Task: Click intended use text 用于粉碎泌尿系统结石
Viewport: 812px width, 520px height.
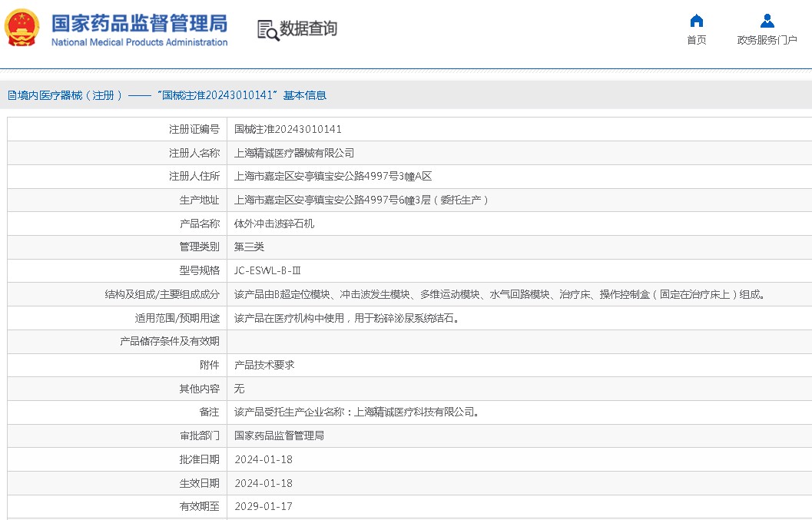Action: pyautogui.click(x=406, y=318)
